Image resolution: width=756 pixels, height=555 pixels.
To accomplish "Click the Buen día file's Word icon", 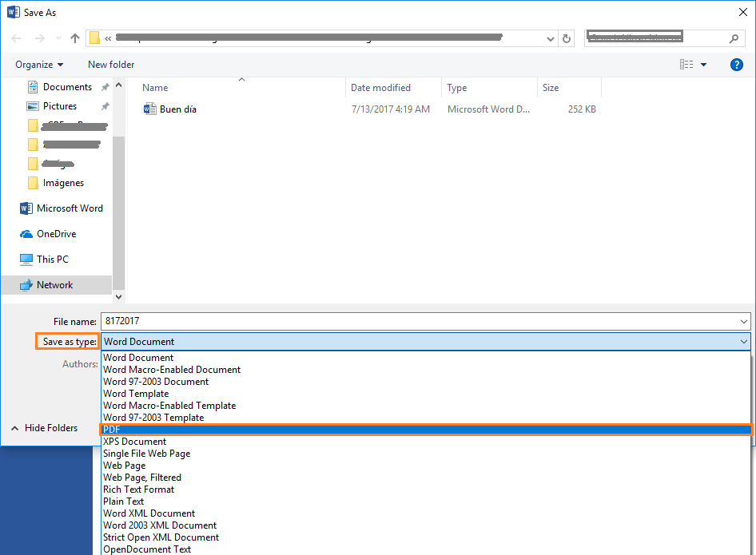I will (150, 109).
